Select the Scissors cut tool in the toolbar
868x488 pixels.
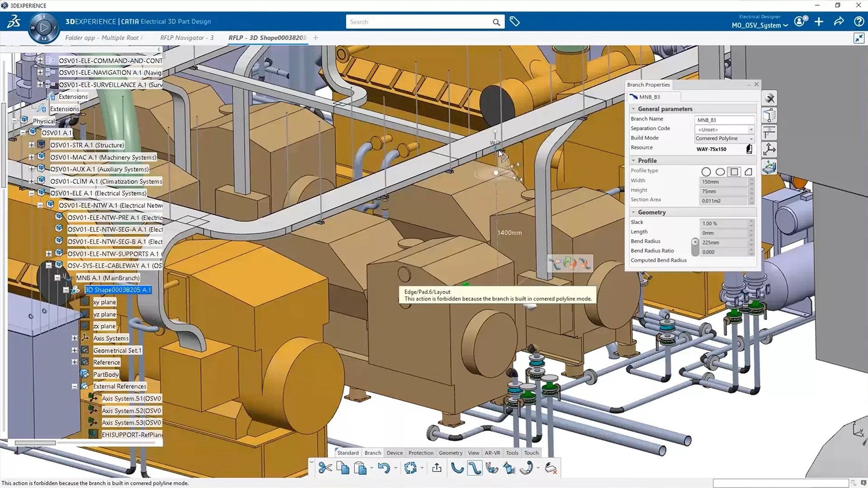325,468
